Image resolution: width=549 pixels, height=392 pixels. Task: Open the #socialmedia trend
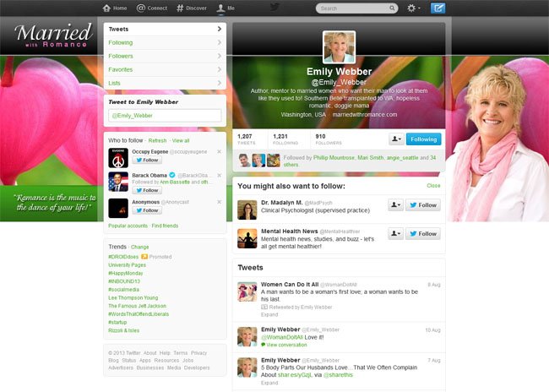[123, 290]
